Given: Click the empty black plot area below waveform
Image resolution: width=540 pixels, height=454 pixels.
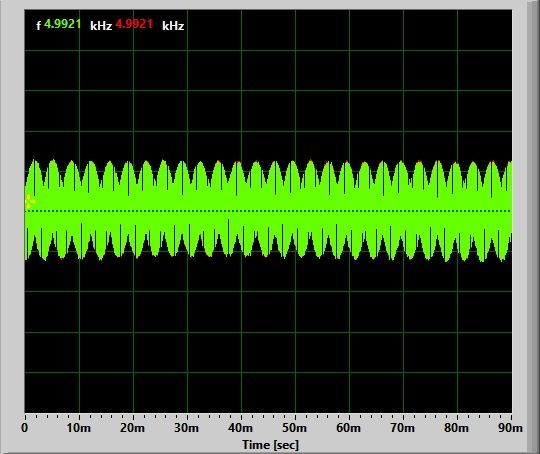Looking at the screenshot, I should click(x=268, y=338).
